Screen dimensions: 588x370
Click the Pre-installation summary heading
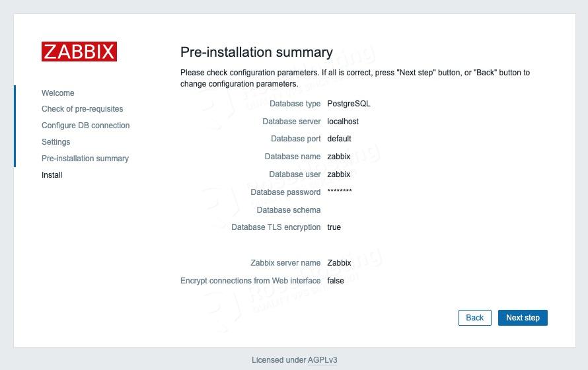coord(256,52)
